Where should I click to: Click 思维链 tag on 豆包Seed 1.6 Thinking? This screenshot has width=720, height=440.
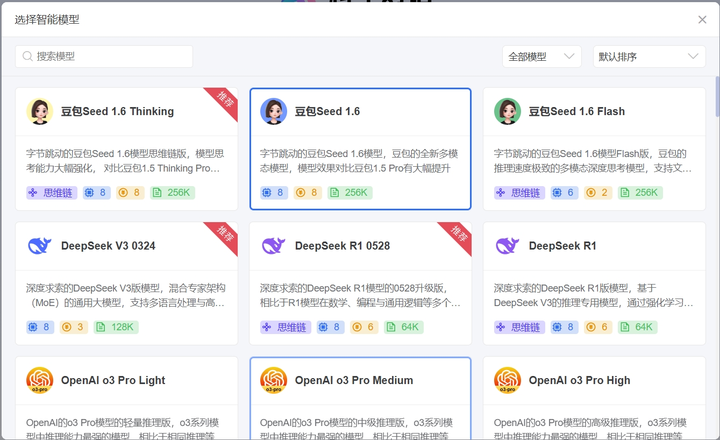51,192
